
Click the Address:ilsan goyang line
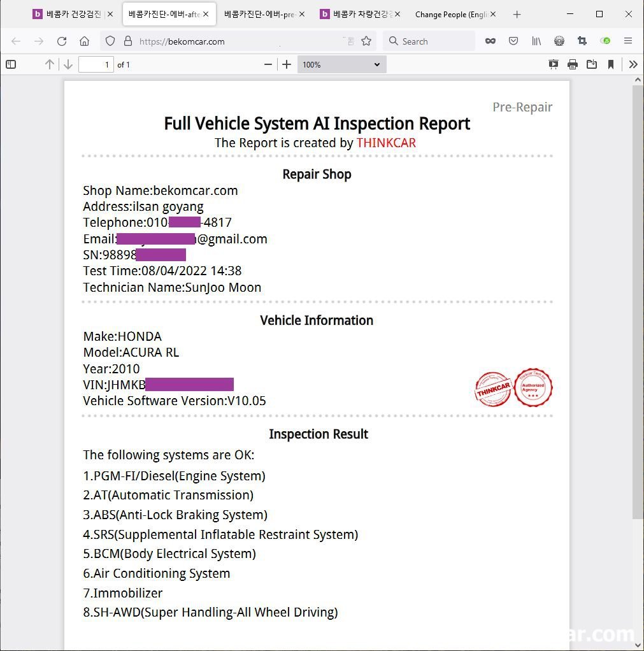(x=143, y=207)
